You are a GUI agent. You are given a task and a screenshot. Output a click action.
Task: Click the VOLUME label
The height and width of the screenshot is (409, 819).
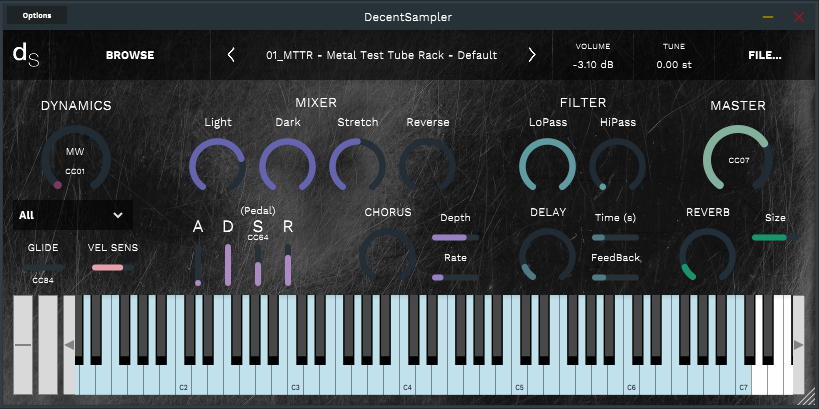pos(593,46)
